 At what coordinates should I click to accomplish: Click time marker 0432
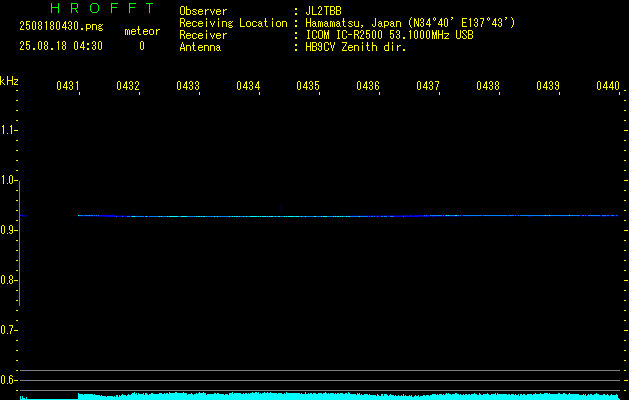(x=128, y=85)
